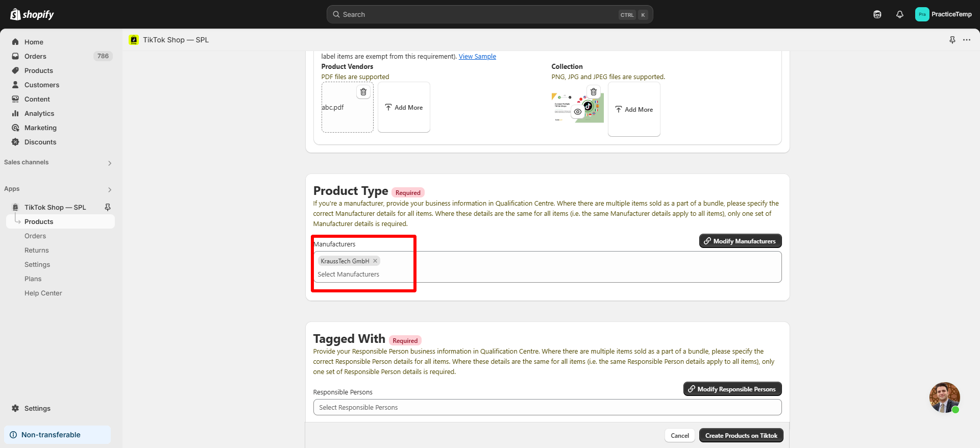Image resolution: width=980 pixels, height=448 pixels.
Task: Open the View Sample link
Action: [x=477, y=57]
